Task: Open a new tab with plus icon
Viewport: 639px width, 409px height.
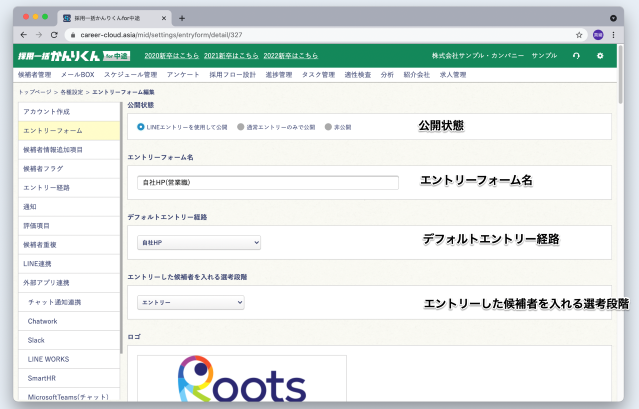Action: point(181,17)
